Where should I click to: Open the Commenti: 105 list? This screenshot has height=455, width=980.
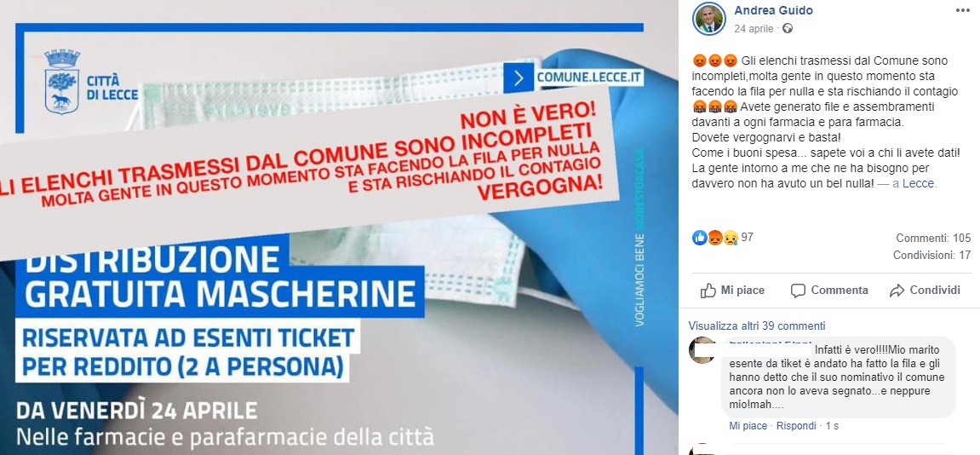click(x=933, y=238)
